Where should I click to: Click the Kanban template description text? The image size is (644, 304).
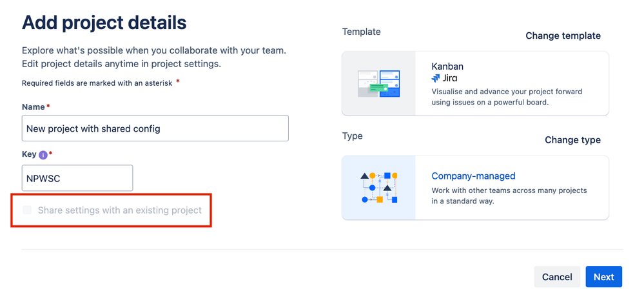tap(507, 97)
